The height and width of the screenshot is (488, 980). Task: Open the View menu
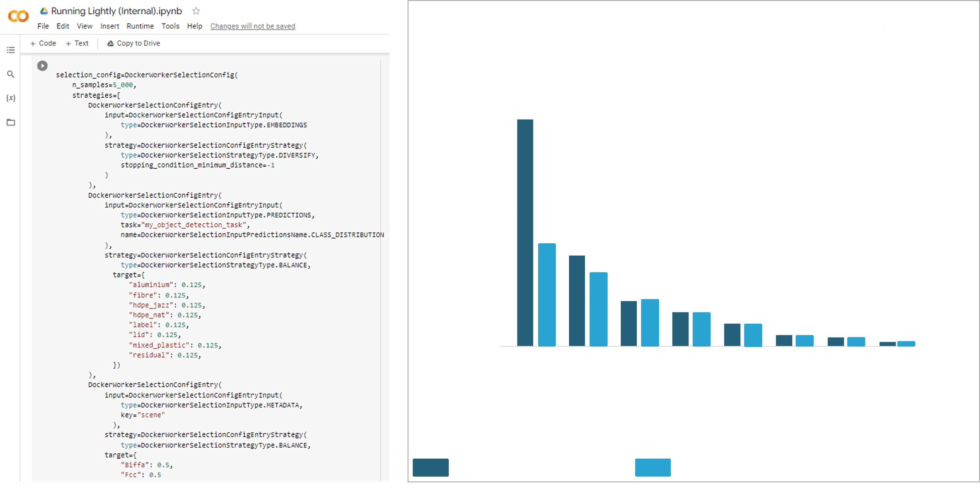[x=85, y=26]
